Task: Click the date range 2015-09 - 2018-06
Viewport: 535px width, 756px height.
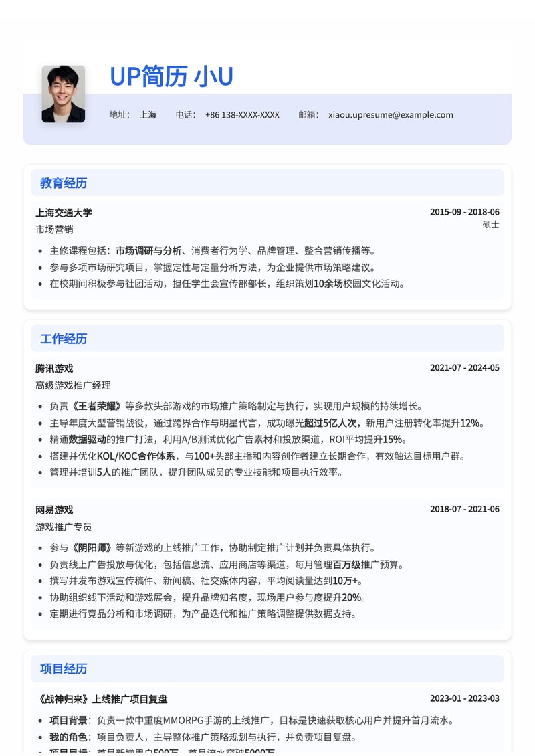Action: tap(465, 212)
